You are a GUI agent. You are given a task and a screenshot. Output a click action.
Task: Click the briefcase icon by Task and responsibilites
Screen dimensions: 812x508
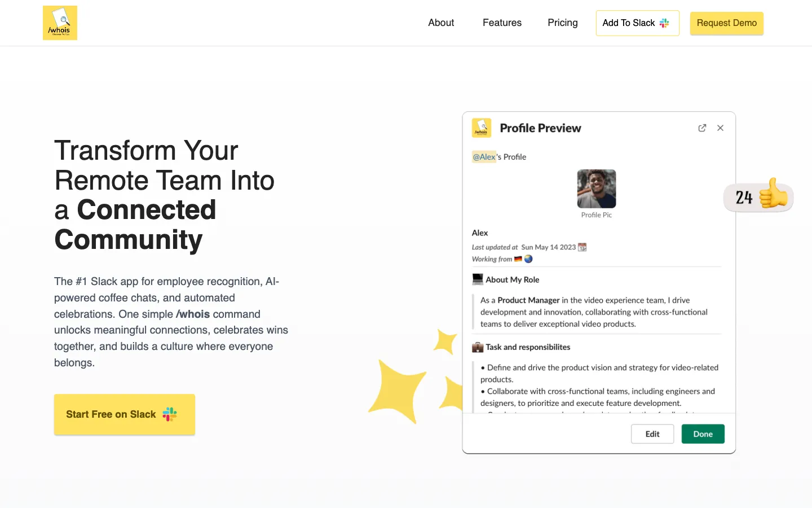coord(478,347)
